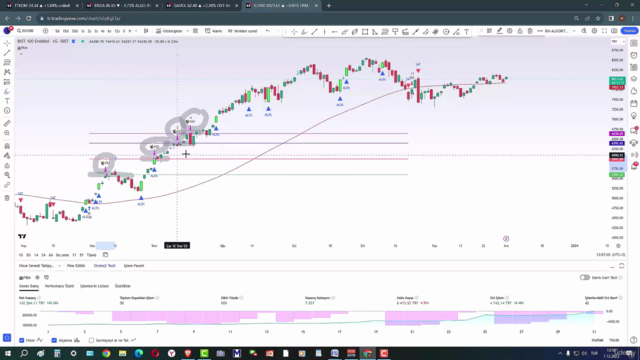This screenshot has height=360, width=640.
Task: Open the Göstergeler indicators menu
Action: tap(169, 31)
